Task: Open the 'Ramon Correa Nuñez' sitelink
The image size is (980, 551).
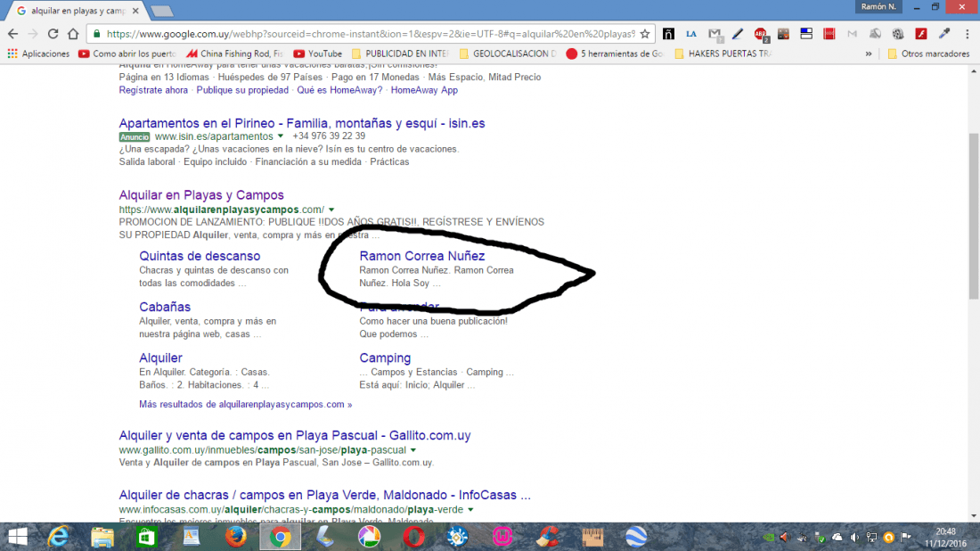Action: pyautogui.click(x=422, y=256)
